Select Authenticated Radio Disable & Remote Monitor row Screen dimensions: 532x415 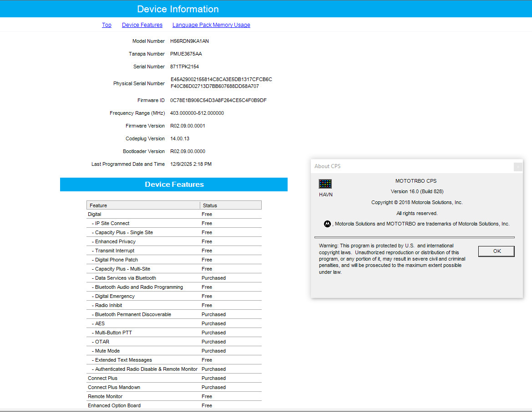(174, 369)
